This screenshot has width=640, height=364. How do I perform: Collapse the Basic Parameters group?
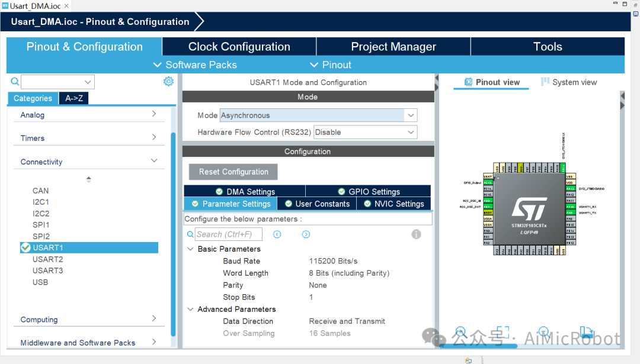click(190, 249)
